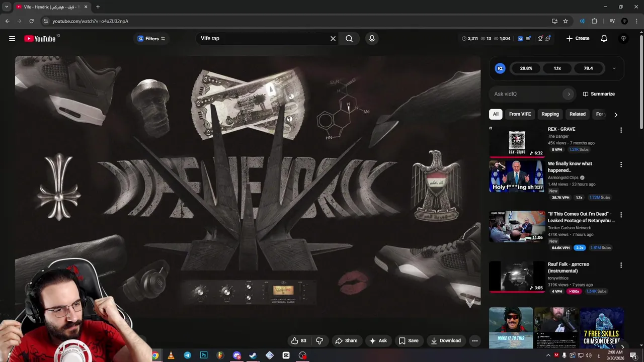Image resolution: width=644 pixels, height=362 pixels.
Task: Open options menu for Rauf Faik video
Action: [621, 265]
